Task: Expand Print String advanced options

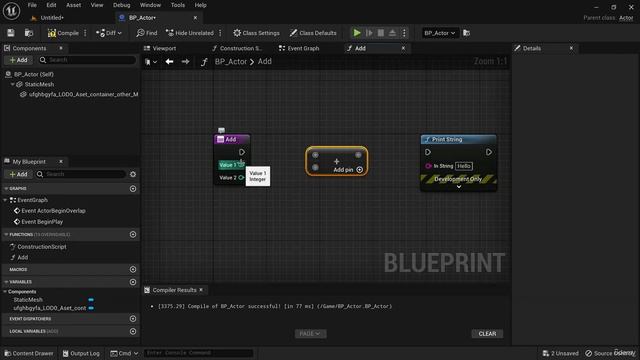Action: pyautogui.click(x=459, y=187)
